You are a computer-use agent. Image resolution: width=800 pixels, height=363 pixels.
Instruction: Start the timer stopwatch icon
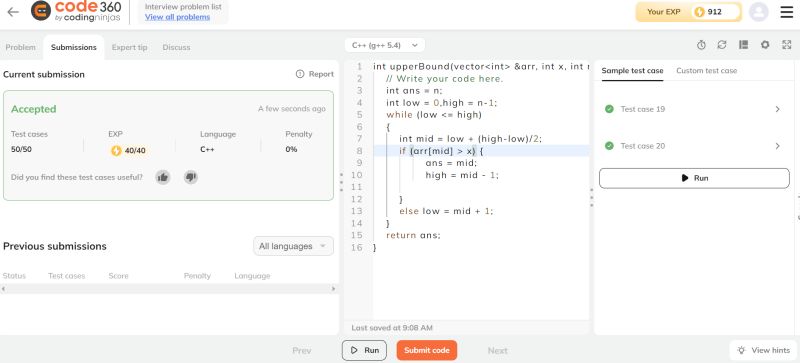point(701,45)
